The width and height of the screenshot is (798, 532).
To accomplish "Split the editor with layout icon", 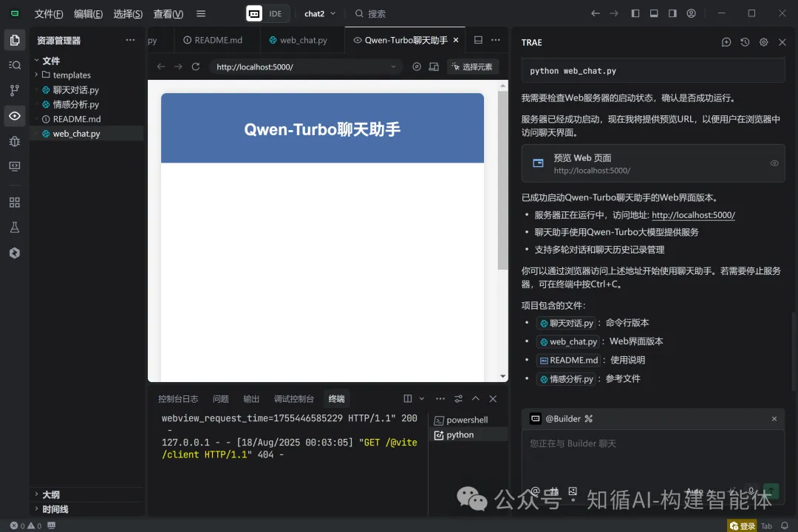I will [x=478, y=40].
